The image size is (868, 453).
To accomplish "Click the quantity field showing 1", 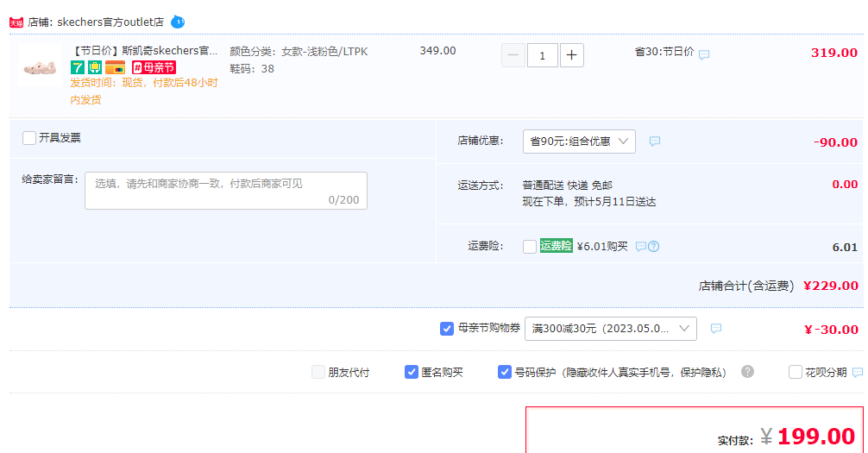I will [x=543, y=55].
